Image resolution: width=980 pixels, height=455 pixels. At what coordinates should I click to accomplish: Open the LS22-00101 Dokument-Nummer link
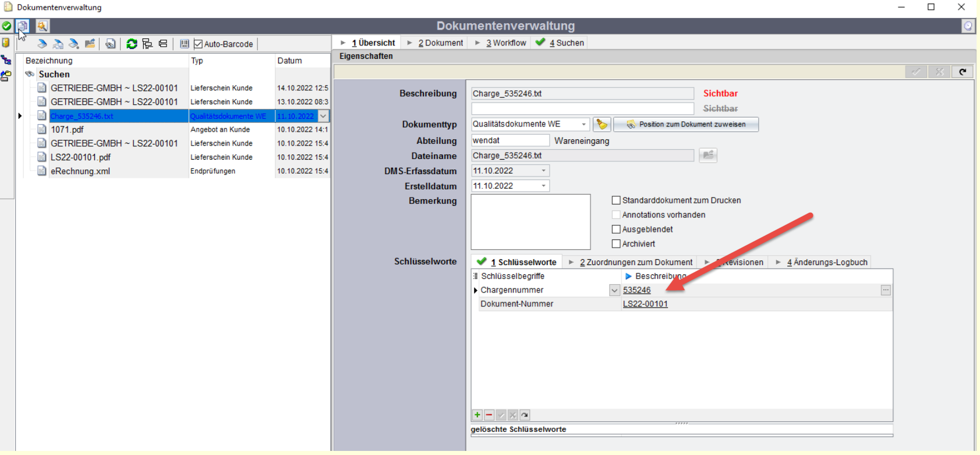pos(645,304)
